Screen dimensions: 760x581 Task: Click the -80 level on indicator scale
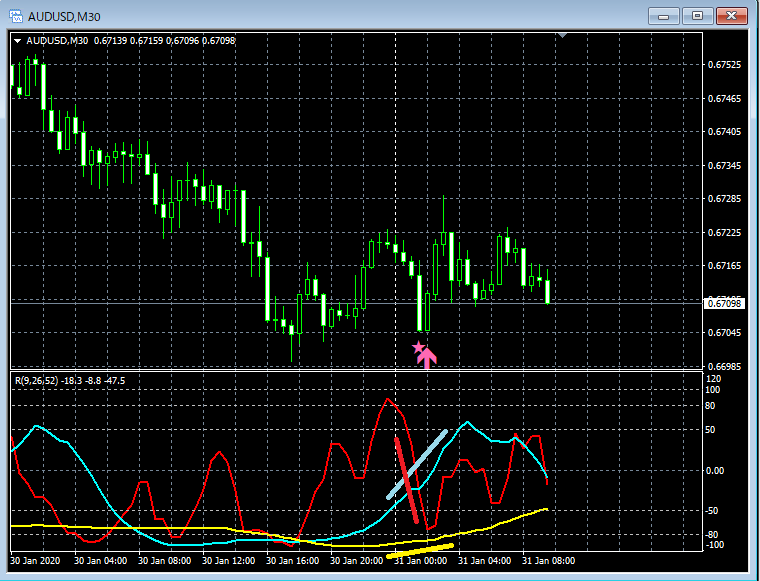[712, 535]
